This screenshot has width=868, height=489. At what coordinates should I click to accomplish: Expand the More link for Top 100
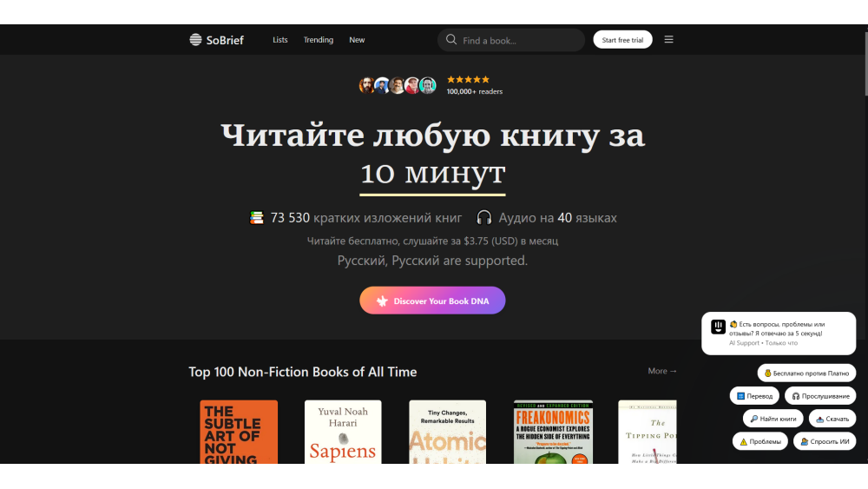661,371
